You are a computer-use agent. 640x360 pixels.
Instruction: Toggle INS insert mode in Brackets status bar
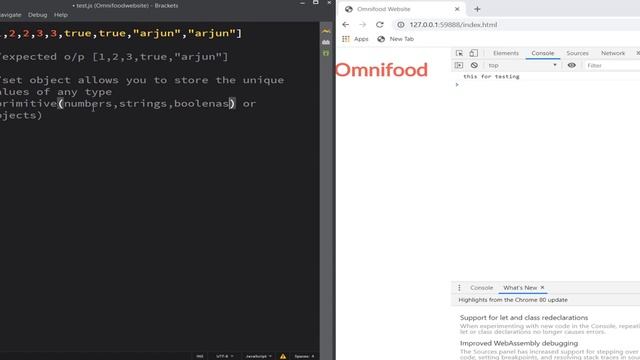(x=200, y=356)
